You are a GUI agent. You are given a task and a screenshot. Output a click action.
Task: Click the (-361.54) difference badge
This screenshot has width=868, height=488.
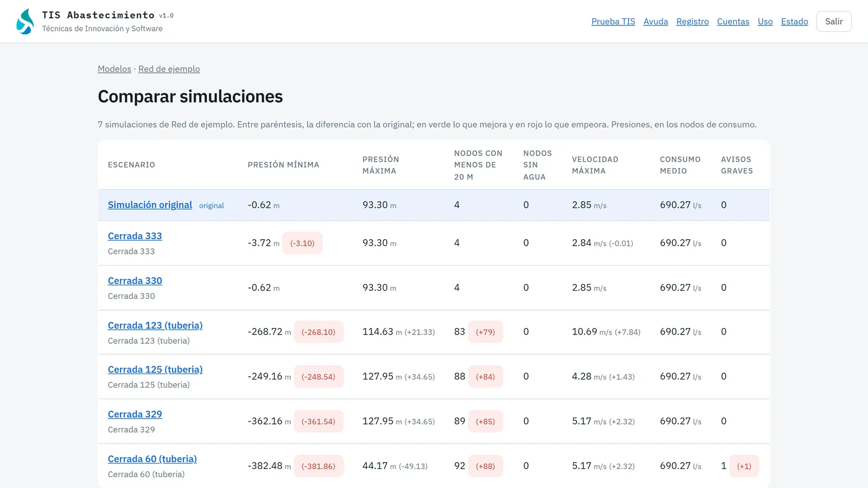pos(318,421)
